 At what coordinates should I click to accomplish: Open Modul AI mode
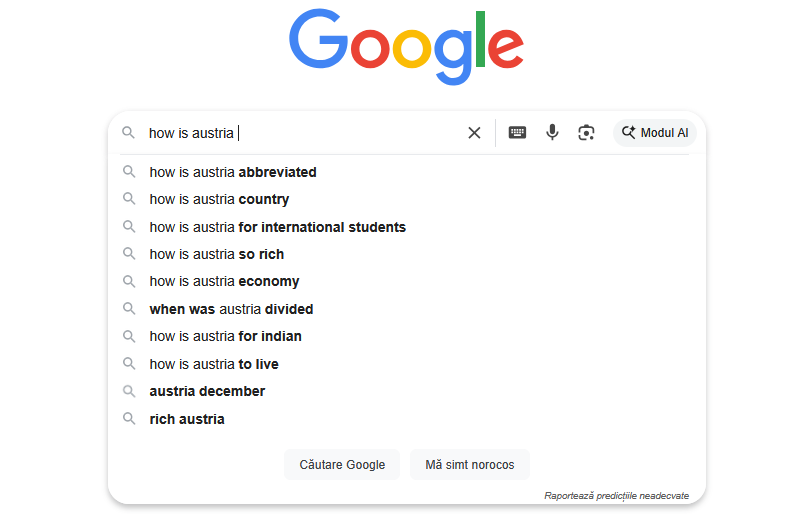[x=655, y=133]
